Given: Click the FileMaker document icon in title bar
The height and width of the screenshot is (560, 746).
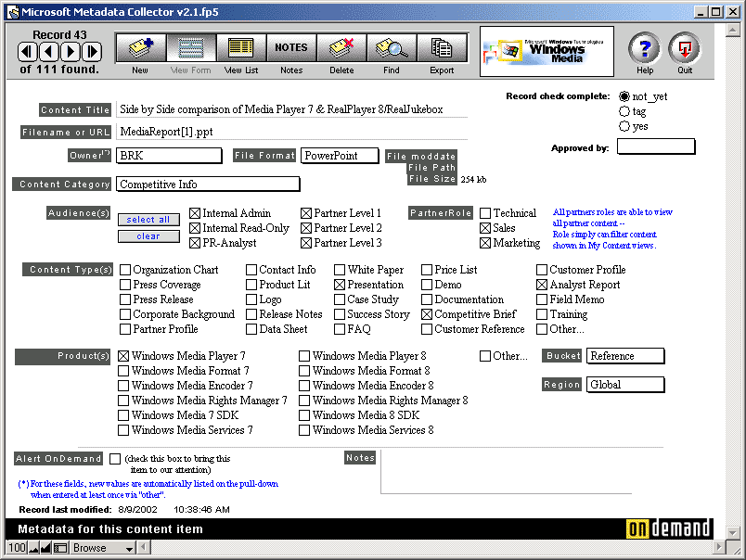Looking at the screenshot, I should click(13, 12).
